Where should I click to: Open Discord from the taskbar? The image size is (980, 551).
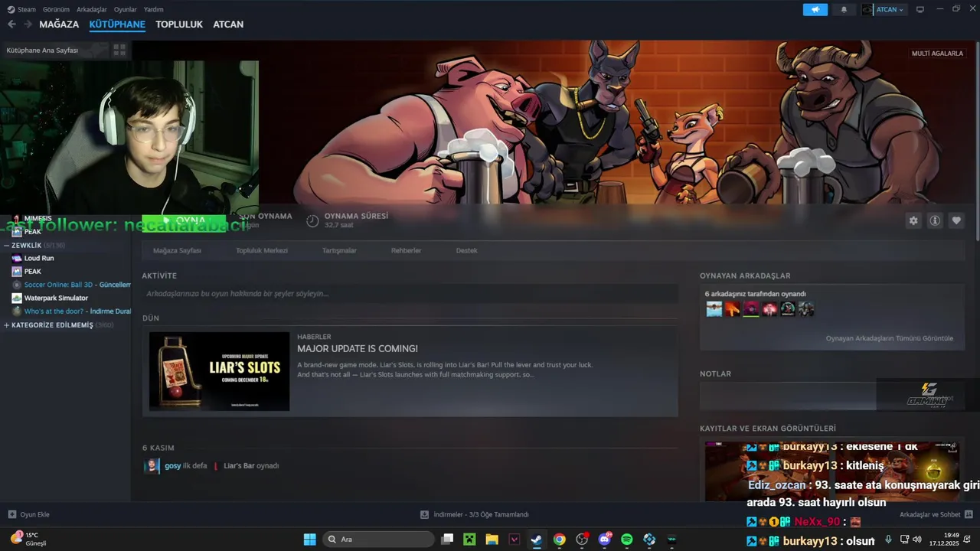click(605, 540)
